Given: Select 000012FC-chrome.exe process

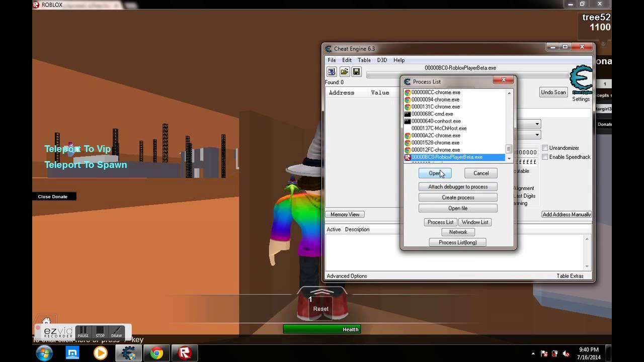Looking at the screenshot, I should click(455, 150).
